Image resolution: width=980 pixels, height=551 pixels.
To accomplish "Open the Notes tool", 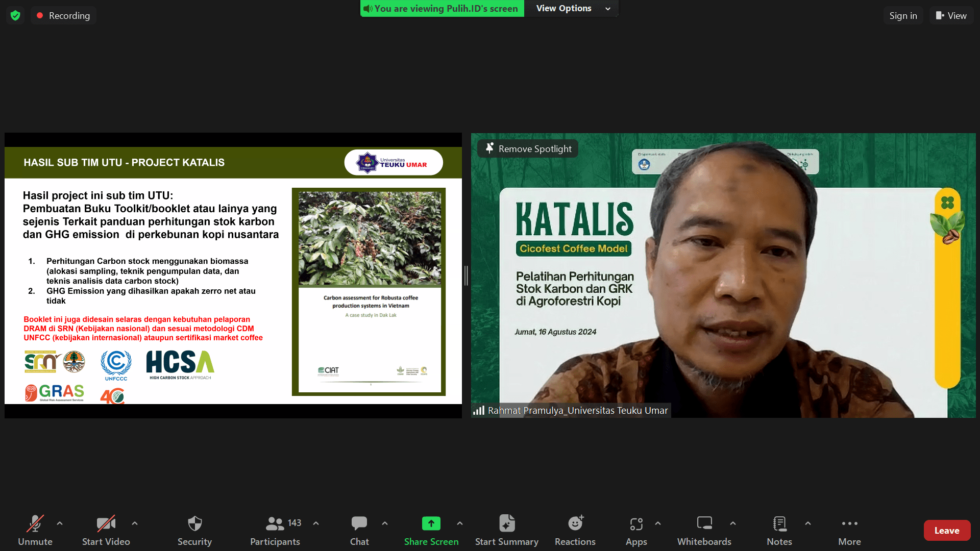I will 779,531.
